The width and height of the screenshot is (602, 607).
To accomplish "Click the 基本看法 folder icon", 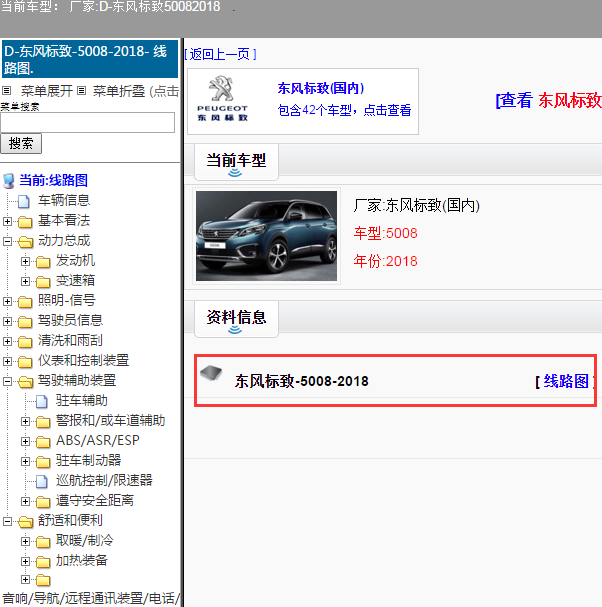I will [x=25, y=221].
